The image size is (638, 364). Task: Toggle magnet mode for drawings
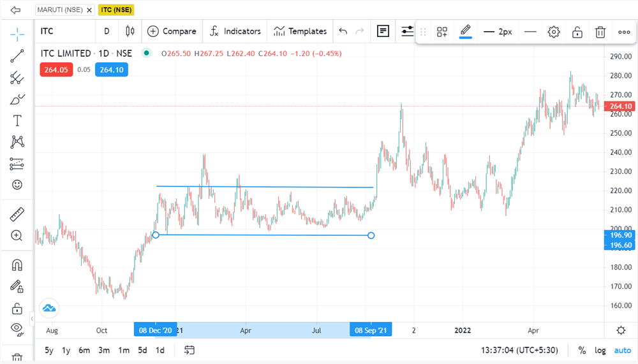pyautogui.click(x=17, y=265)
